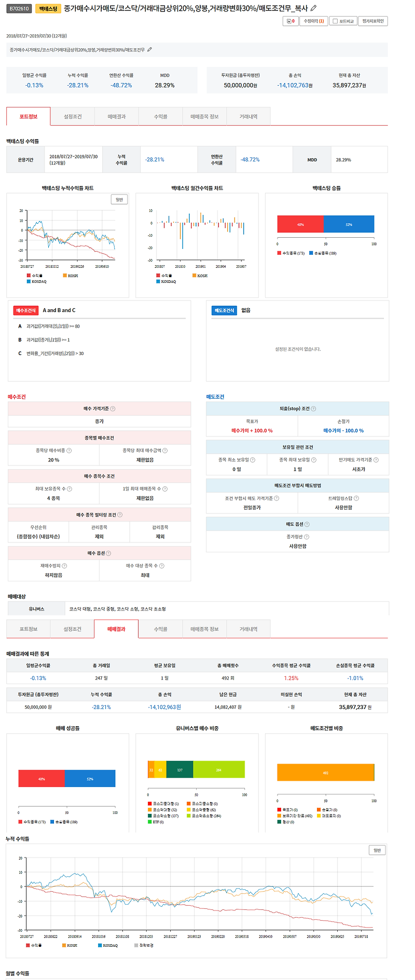Click 남은 현금 value 14,082,407 원
The width and height of the screenshot is (415, 980).
(x=229, y=707)
